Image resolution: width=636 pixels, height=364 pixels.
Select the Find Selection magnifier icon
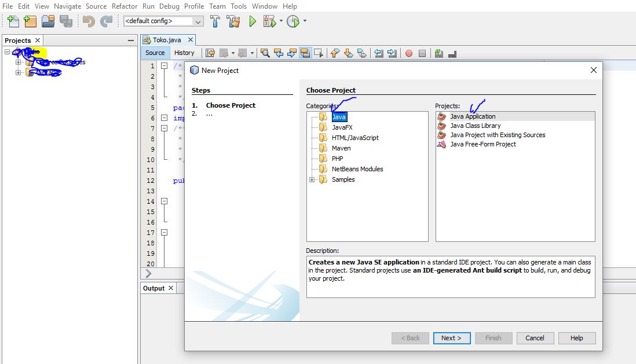[x=265, y=53]
